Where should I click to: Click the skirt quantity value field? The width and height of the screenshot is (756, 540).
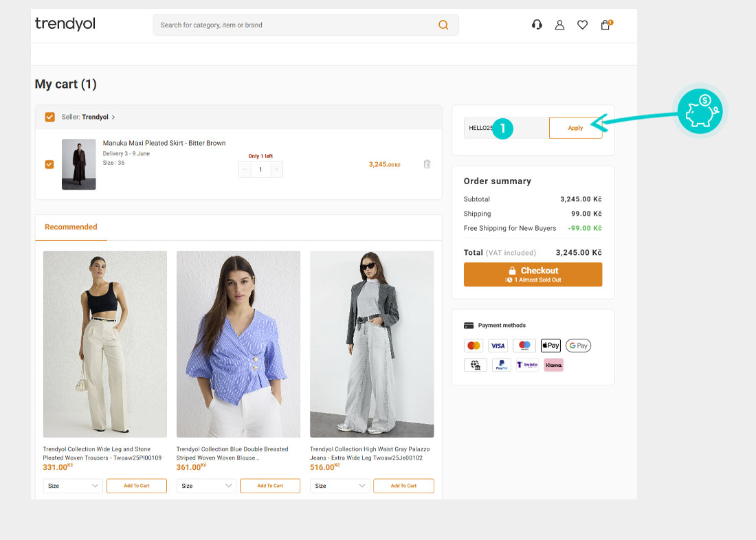coord(261,170)
